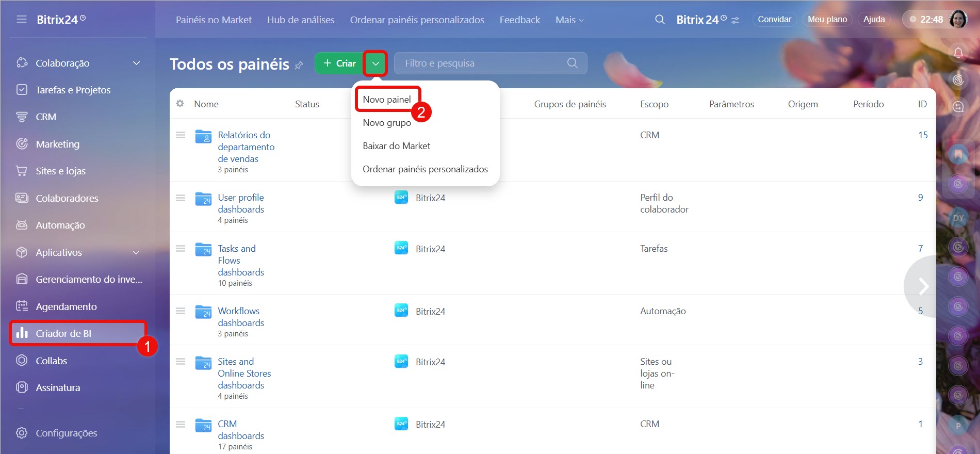
Task: Open Relatórios do departamento de vendas group
Action: [x=246, y=147]
